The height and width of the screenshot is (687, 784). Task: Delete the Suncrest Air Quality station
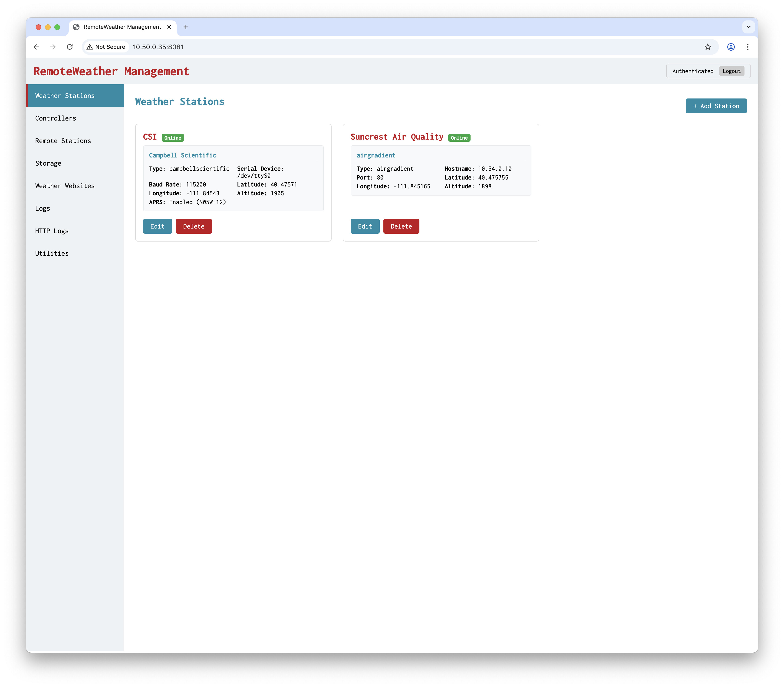tap(401, 226)
